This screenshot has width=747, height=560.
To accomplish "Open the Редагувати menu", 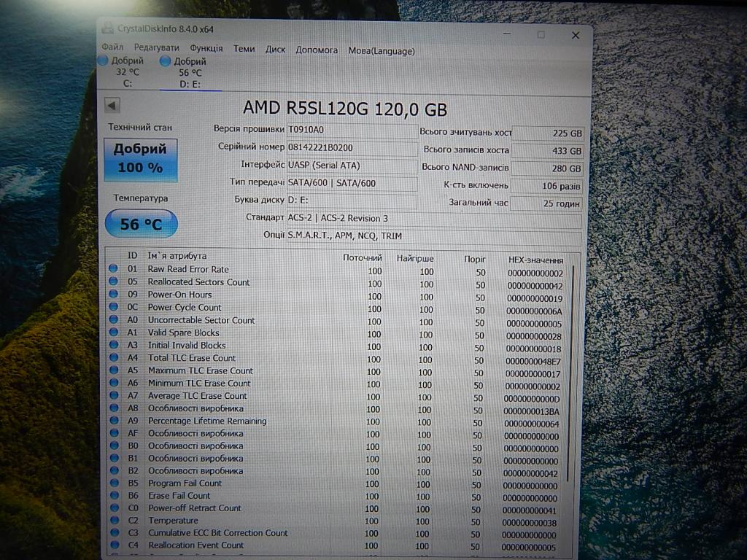I will (156, 47).
